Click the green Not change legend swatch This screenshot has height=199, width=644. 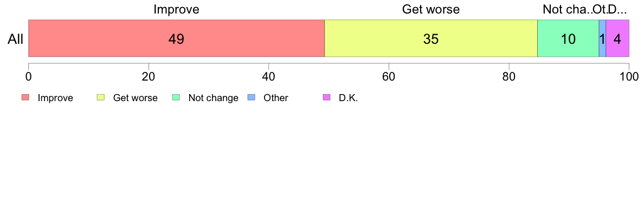tap(176, 97)
